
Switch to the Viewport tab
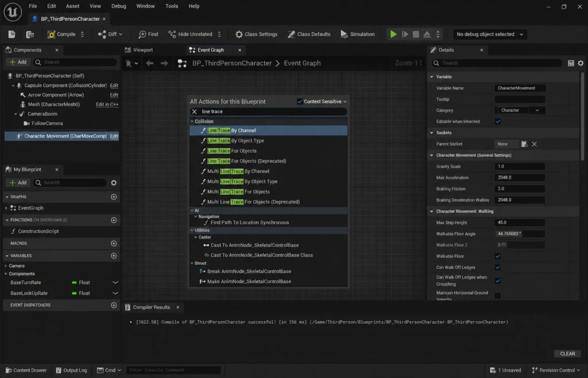(139, 50)
